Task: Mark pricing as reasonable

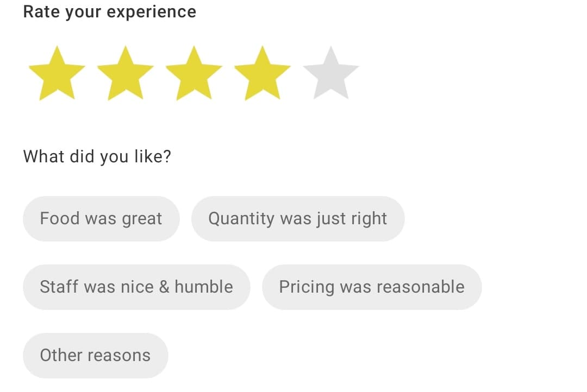Action: 372,287
